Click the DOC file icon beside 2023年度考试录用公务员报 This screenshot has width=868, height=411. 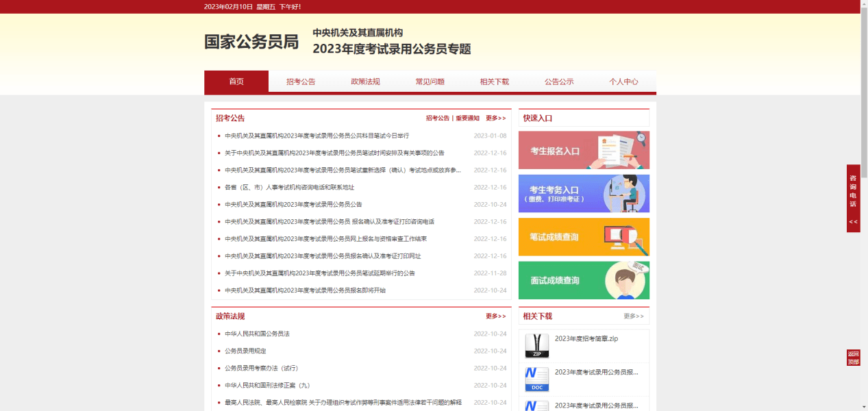coord(536,379)
